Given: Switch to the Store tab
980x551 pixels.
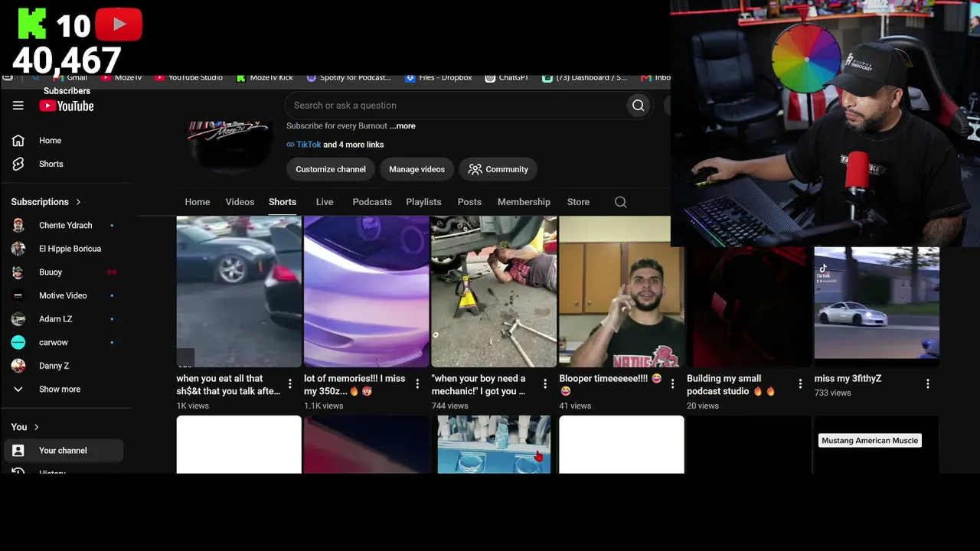Looking at the screenshot, I should click(578, 202).
